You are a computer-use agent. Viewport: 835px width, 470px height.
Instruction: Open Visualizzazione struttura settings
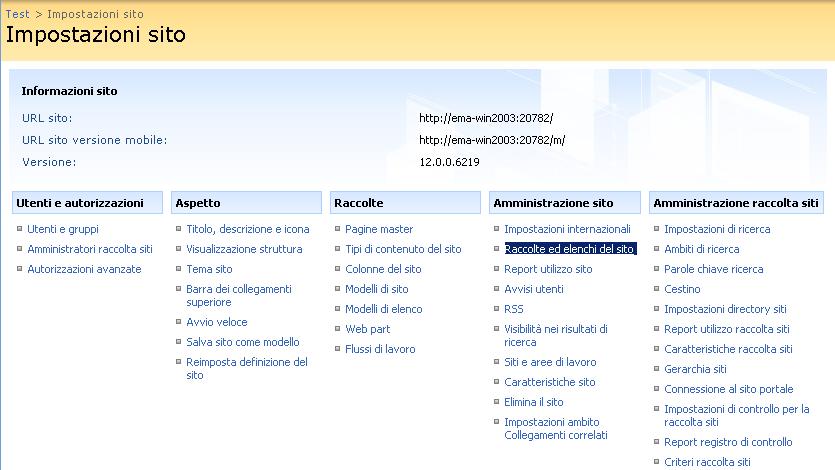point(244,249)
